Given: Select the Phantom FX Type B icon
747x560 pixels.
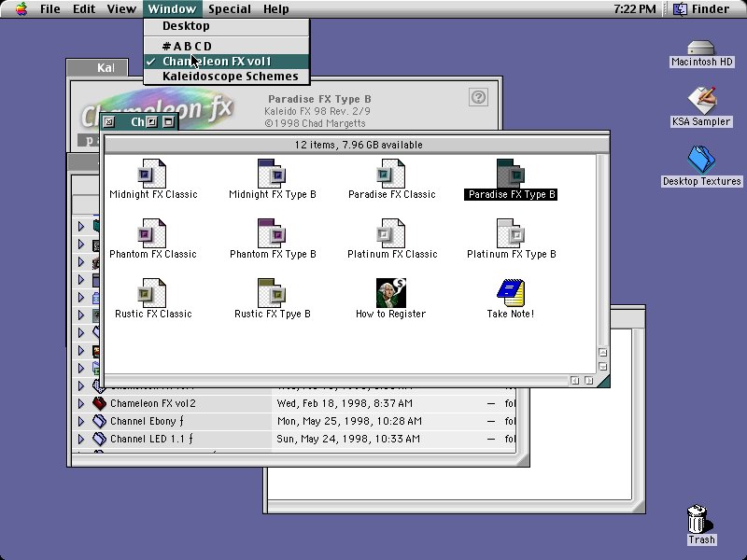Looking at the screenshot, I should tap(272, 233).
